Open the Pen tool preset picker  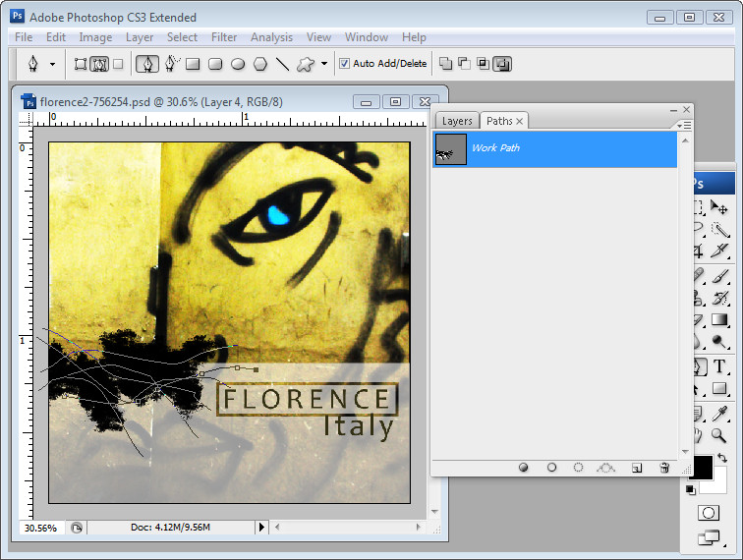point(53,64)
